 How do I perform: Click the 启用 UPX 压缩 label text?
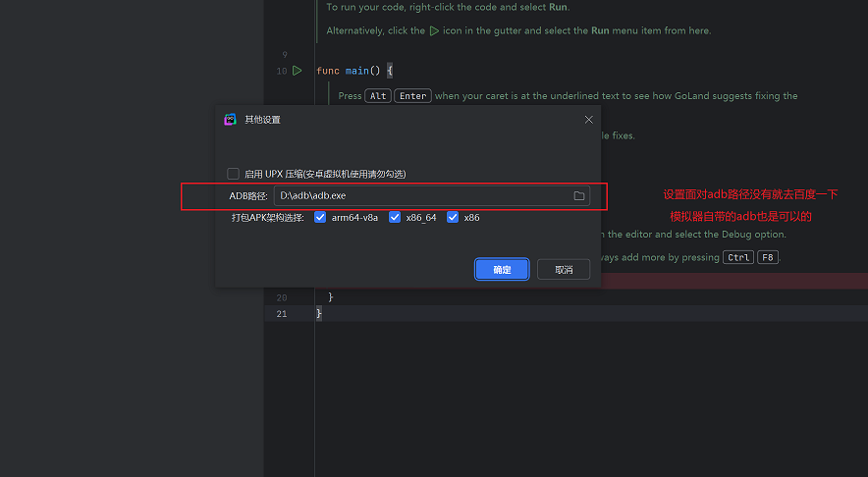pyautogui.click(x=326, y=174)
